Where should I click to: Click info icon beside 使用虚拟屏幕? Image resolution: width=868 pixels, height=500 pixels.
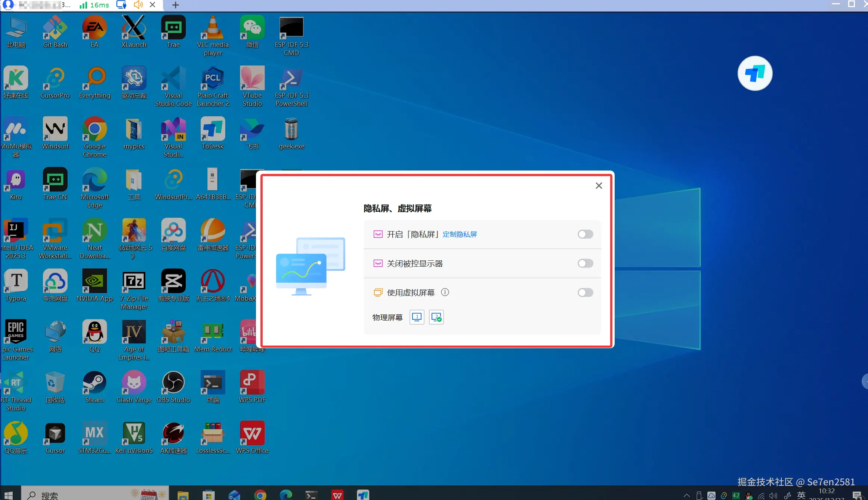[445, 292]
